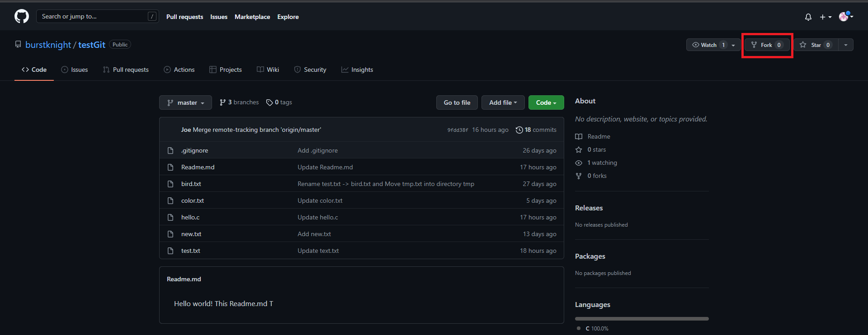The image size is (868, 335).
Task: Expand the Add file dropdown
Action: [503, 102]
